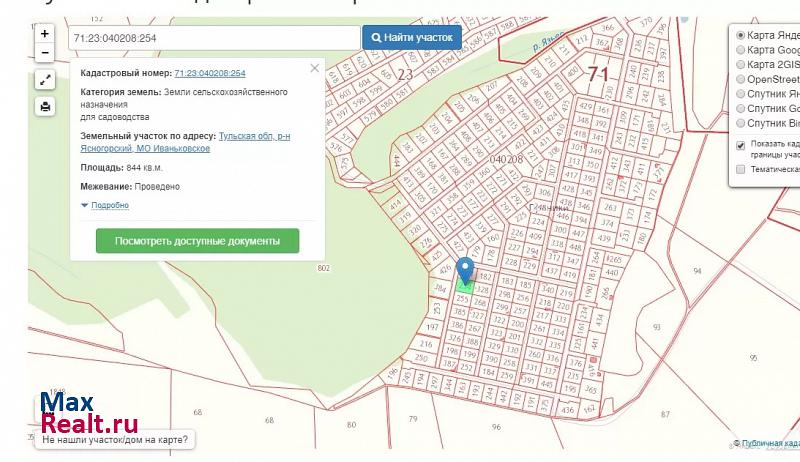
Task: Click the print map icon
Action: (45, 107)
